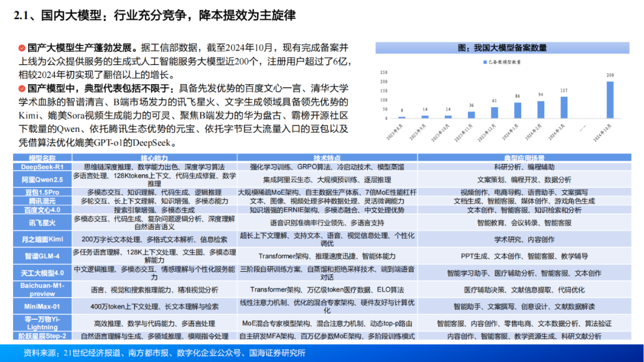644x362 pixels.
Task: Select the Baichuan-M1-preview model name cell
Action: tap(42, 289)
